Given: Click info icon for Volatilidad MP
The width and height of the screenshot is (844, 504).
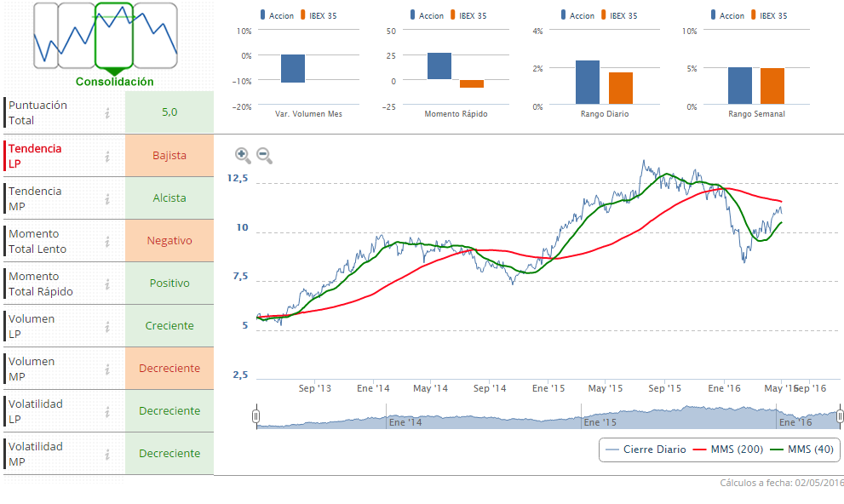Looking at the screenshot, I should 107,454.
